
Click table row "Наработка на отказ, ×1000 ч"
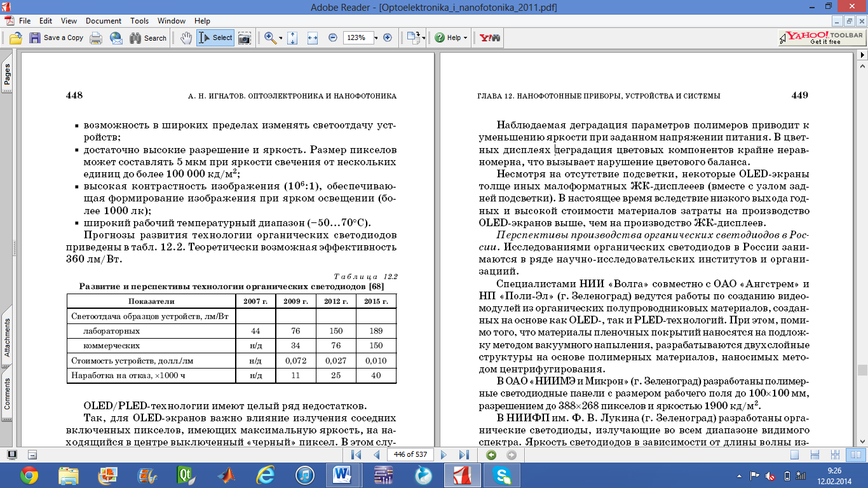(231, 376)
